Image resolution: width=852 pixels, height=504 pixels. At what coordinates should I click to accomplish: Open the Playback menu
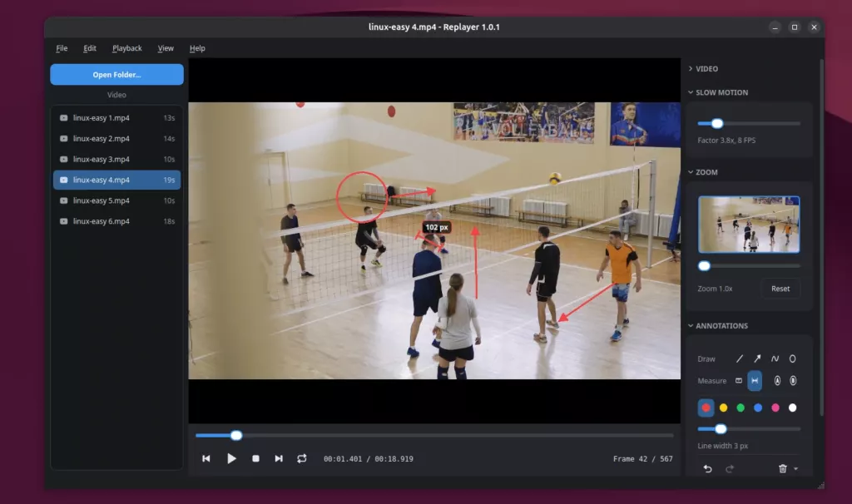click(x=127, y=47)
